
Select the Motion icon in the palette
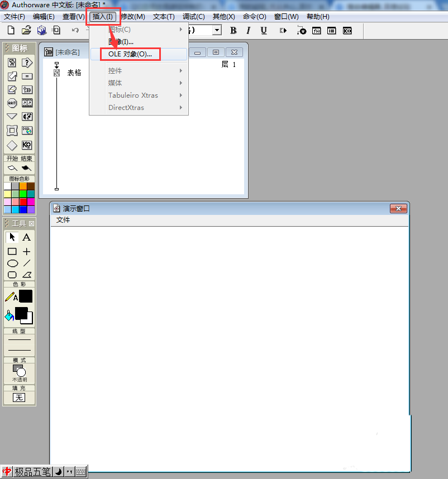point(12,76)
